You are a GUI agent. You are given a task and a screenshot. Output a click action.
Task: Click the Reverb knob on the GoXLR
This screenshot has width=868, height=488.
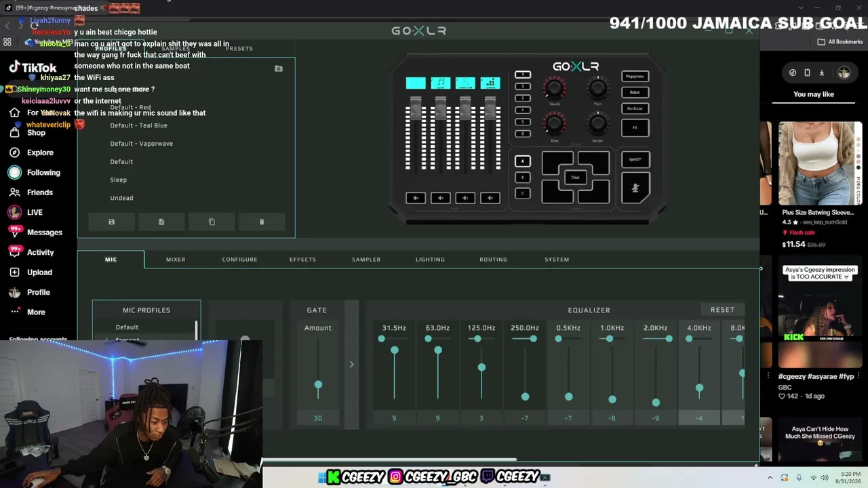pos(555,87)
